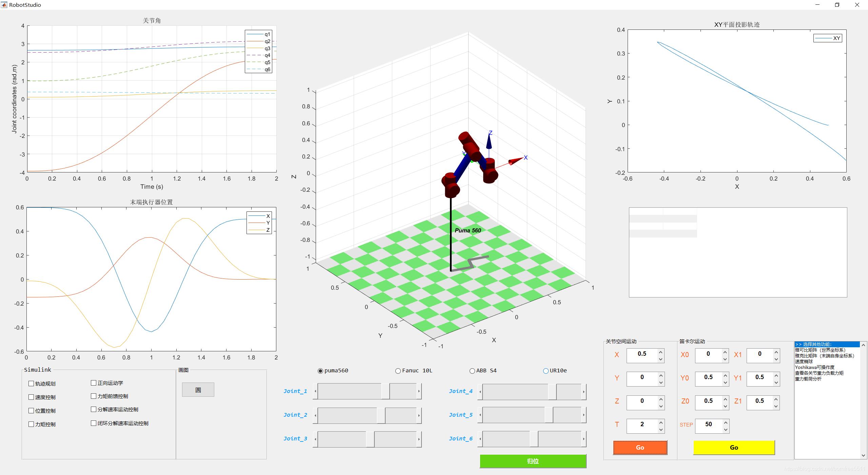Increase the X1 end value
Image resolution: width=868 pixels, height=475 pixels.
click(x=776, y=352)
